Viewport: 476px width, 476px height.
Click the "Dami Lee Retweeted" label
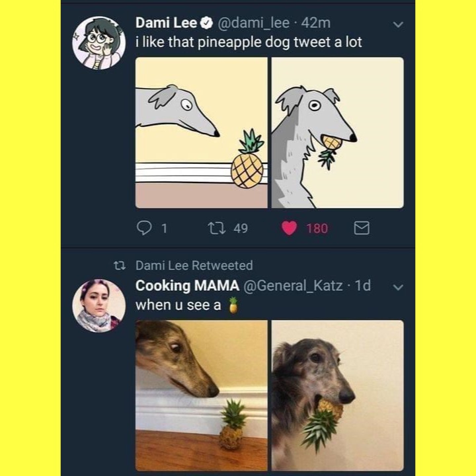(194, 265)
